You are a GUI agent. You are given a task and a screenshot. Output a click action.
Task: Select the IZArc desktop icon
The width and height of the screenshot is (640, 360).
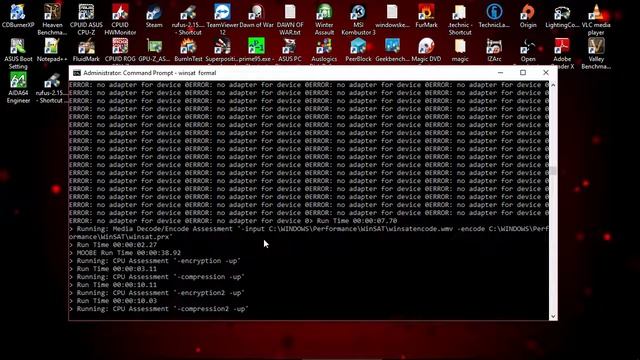pyautogui.click(x=494, y=51)
